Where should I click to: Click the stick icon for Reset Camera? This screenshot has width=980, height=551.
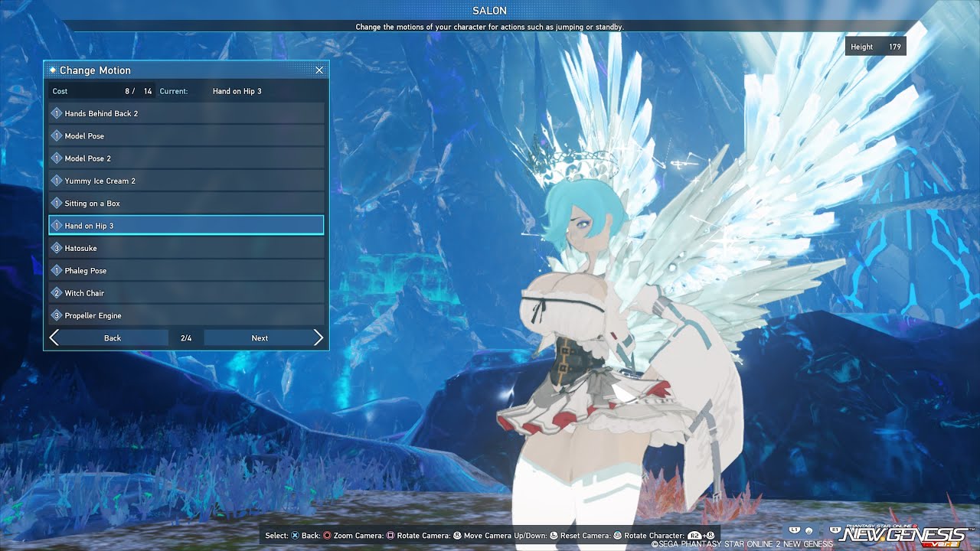pyautogui.click(x=617, y=536)
